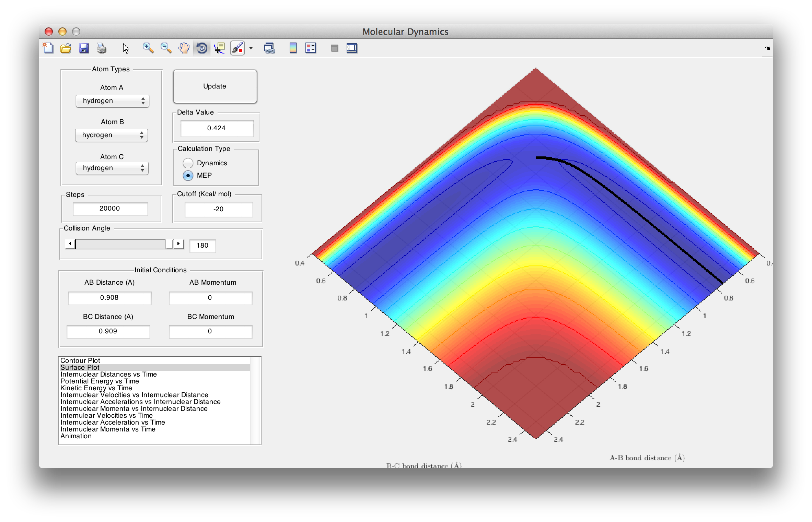Viewport: 812px width, 522px height.
Task: Choose Contour Plot from the list
Action: click(x=80, y=360)
